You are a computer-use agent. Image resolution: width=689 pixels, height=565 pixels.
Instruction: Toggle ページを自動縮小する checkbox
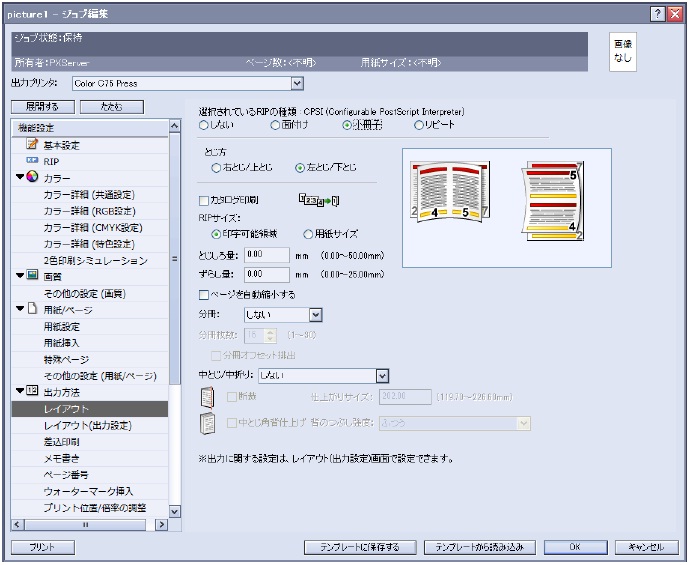coord(204,295)
